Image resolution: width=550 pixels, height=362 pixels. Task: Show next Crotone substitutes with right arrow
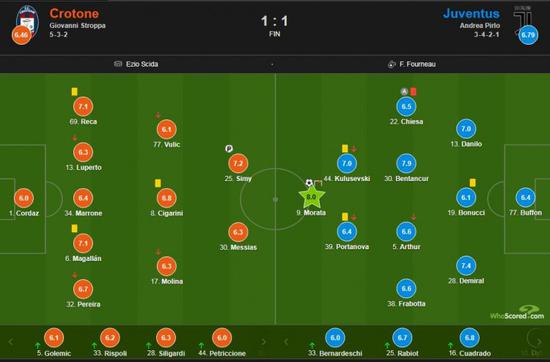pos(263,341)
